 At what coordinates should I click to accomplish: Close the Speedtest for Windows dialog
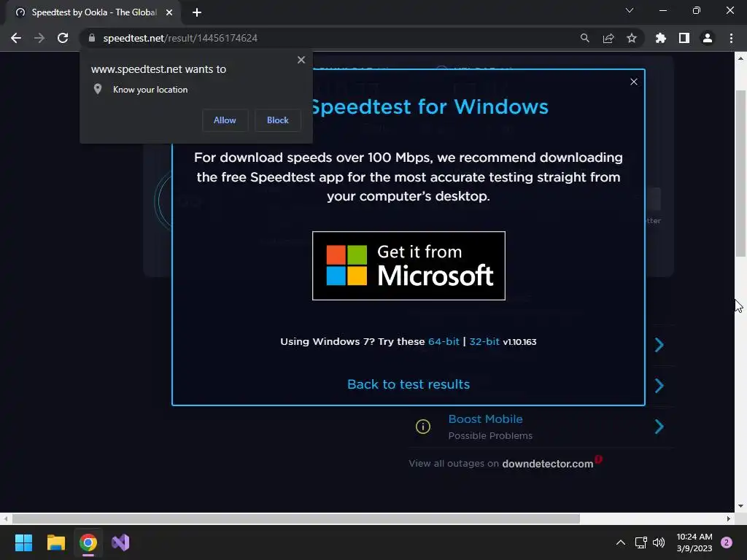(x=634, y=82)
